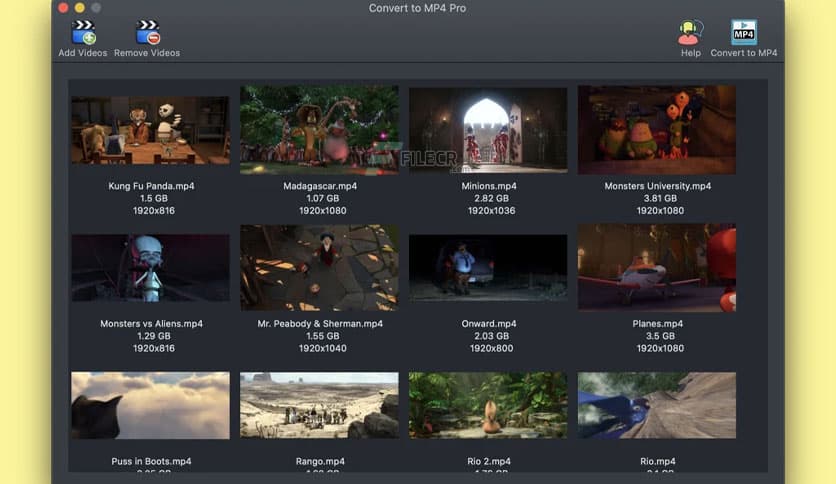836x484 pixels.
Task: Select the Madagascar video thumbnail
Action: click(319, 130)
